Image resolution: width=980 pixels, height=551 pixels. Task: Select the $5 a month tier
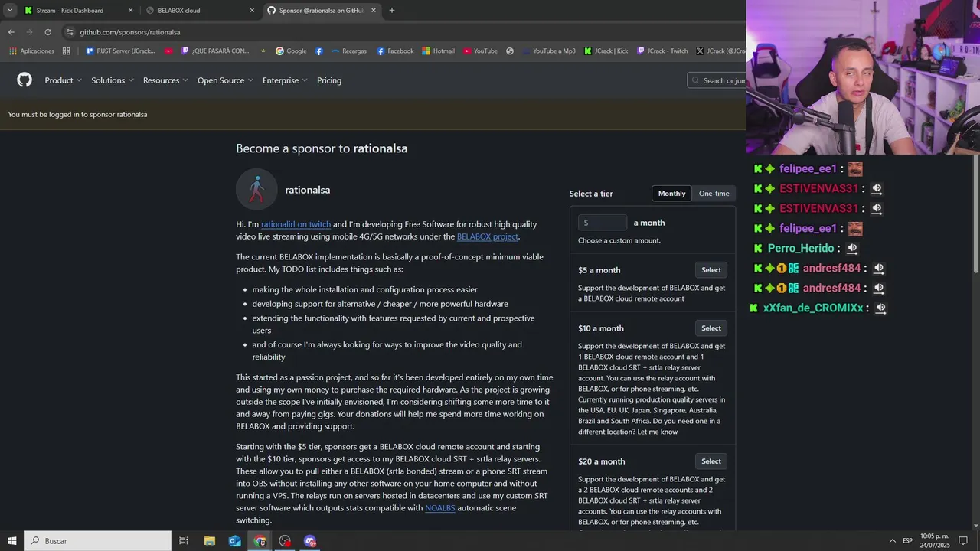click(x=711, y=270)
